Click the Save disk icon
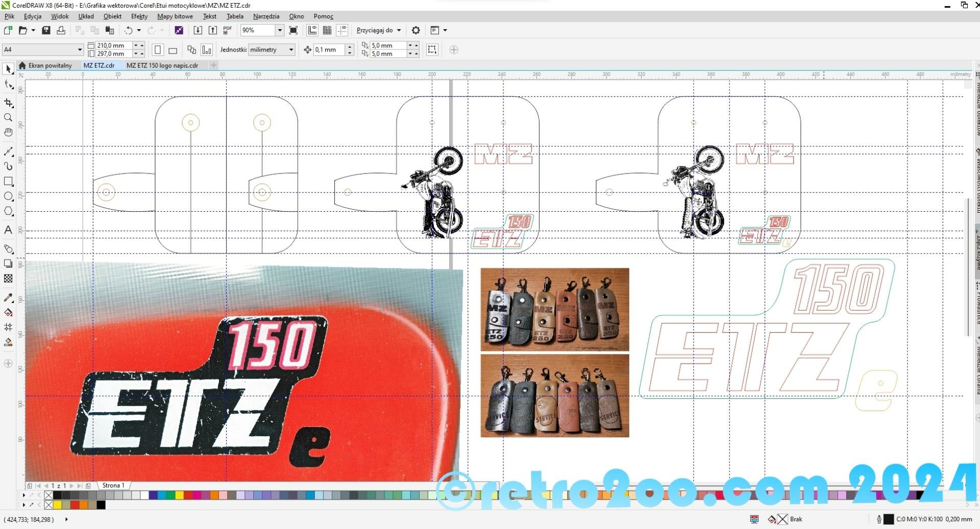The width and height of the screenshot is (980, 529). click(46, 31)
